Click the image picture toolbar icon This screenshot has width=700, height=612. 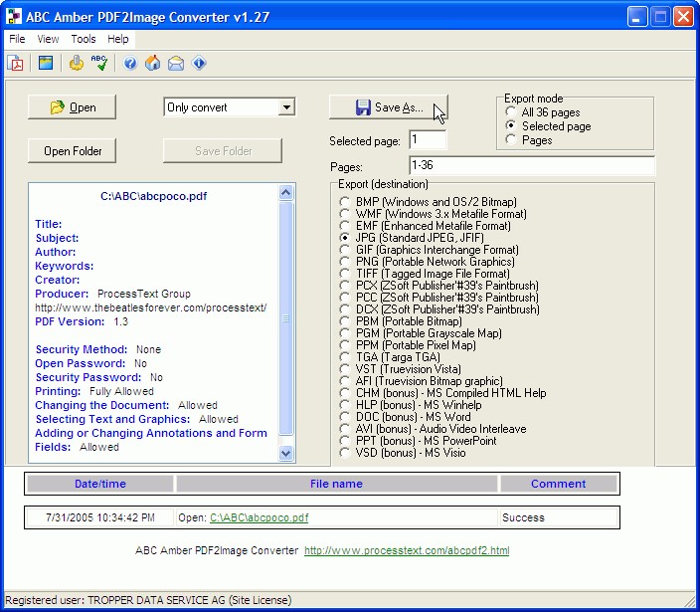(x=46, y=64)
